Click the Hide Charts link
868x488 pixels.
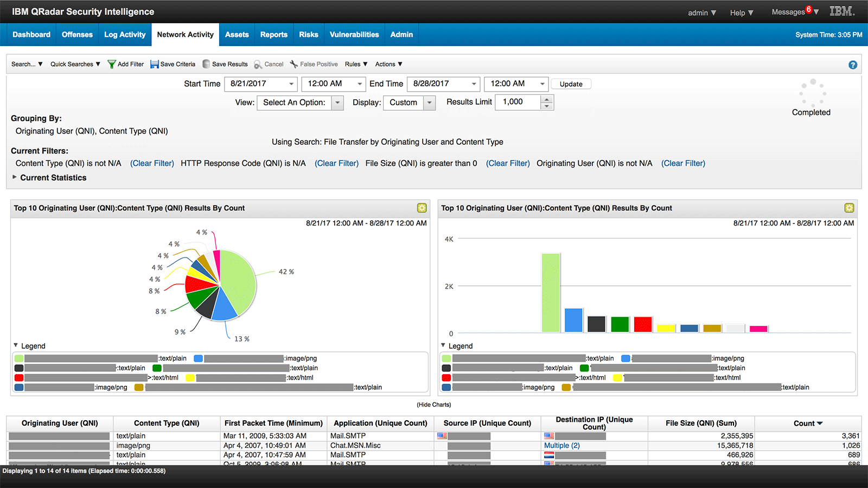pyautogui.click(x=434, y=404)
